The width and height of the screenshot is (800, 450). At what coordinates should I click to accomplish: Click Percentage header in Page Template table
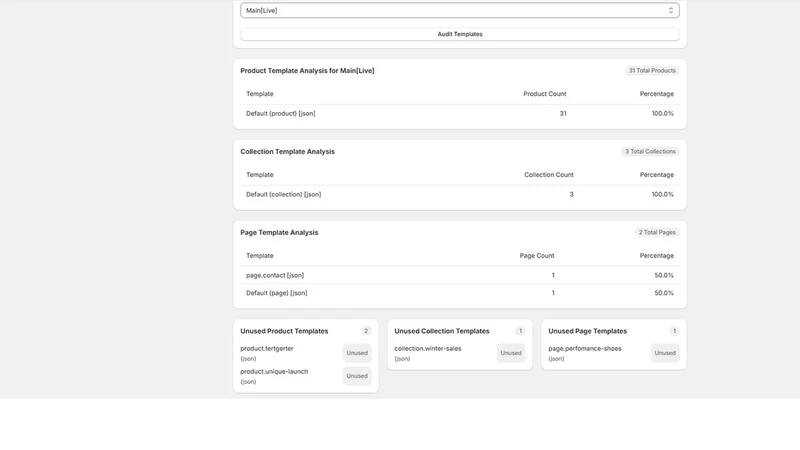click(657, 256)
